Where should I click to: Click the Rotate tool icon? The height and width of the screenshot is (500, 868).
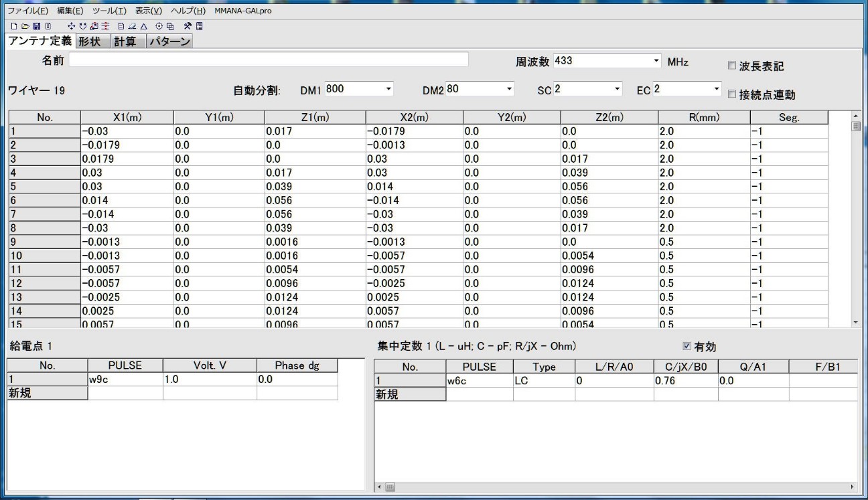click(82, 26)
